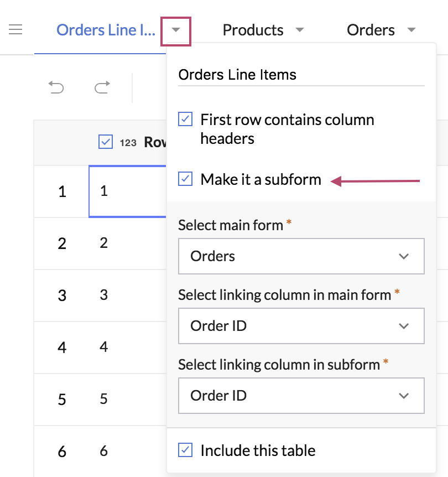
Task: Open the Products tab dropdown arrow
Action: [300, 30]
